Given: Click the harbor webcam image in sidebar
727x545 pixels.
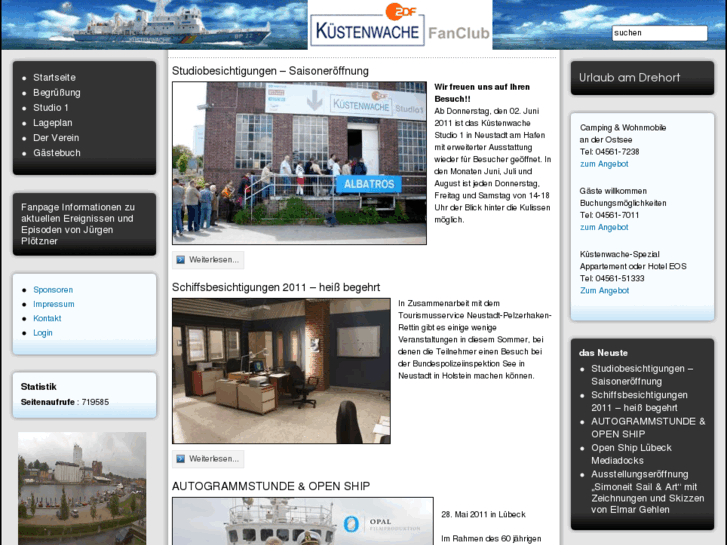Looking at the screenshot, I should pos(82,488).
